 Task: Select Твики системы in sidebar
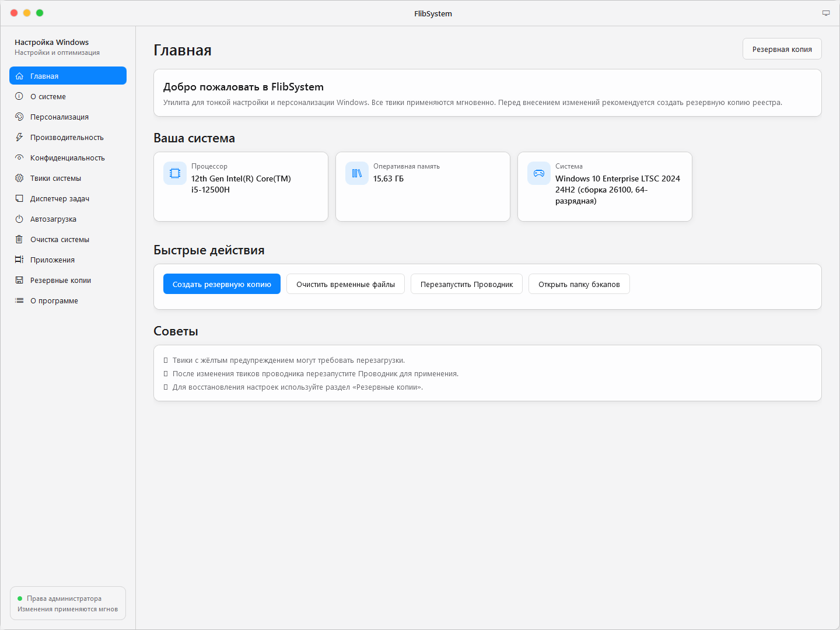[68, 178]
